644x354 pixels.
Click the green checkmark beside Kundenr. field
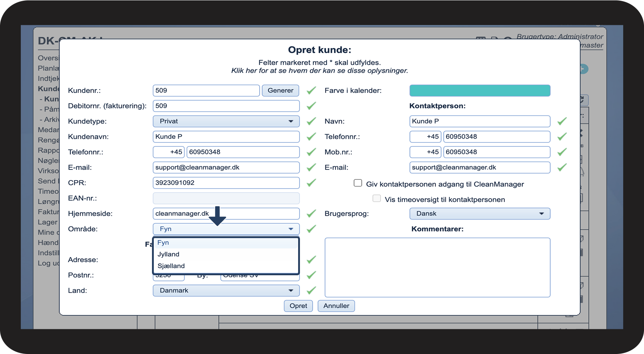click(311, 90)
